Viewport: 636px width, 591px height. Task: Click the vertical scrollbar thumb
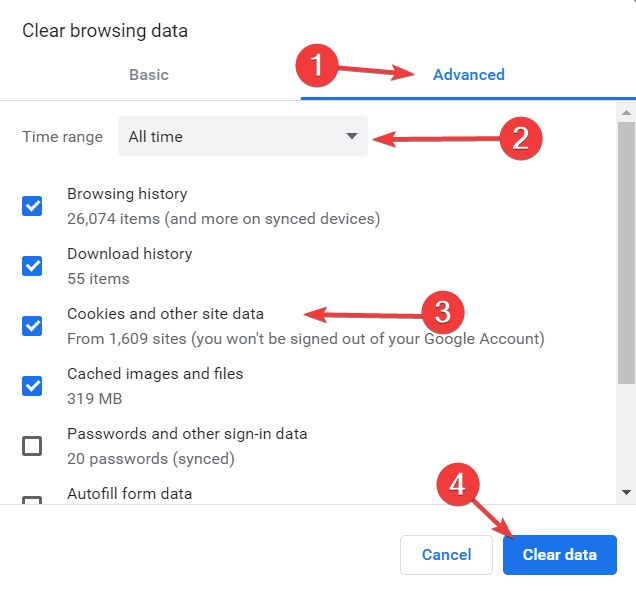(626, 253)
